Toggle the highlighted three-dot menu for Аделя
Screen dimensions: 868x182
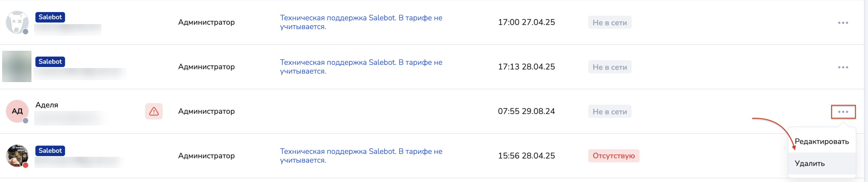[843, 112]
